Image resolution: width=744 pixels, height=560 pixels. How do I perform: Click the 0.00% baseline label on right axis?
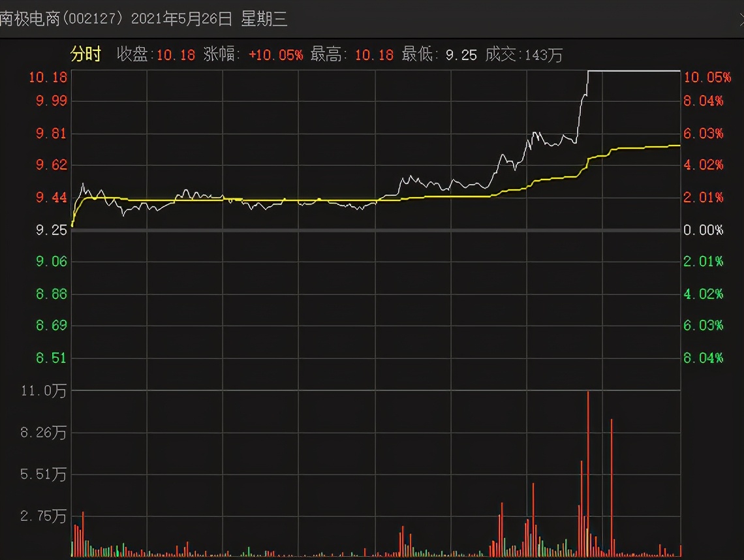click(x=703, y=230)
